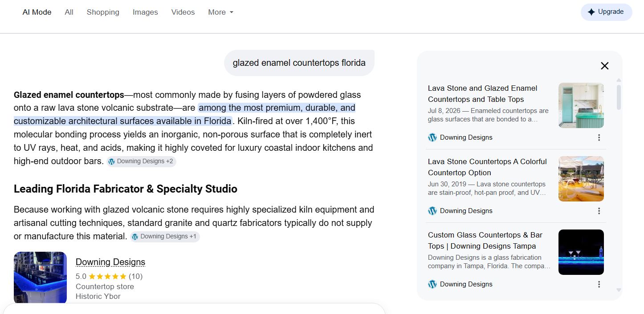Viewport: 644px width, 314px height.
Task: Click the 'Historic Ybor' location text
Action: [98, 296]
